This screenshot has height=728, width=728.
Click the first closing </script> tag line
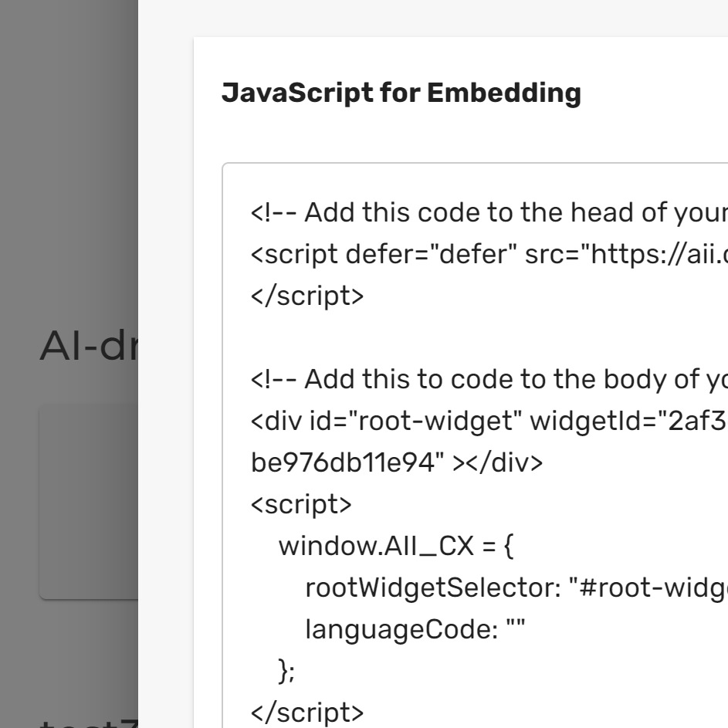(307, 296)
